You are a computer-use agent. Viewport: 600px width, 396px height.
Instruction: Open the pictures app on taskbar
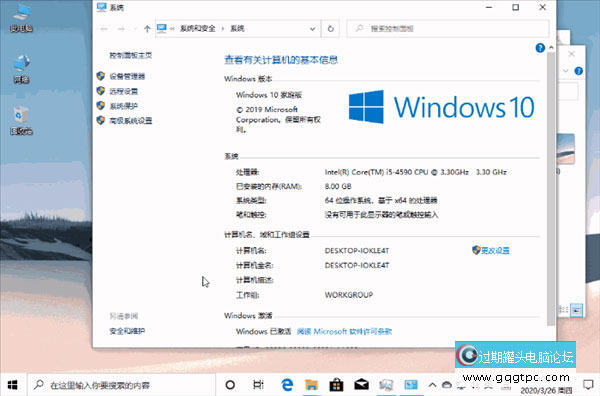(386, 385)
